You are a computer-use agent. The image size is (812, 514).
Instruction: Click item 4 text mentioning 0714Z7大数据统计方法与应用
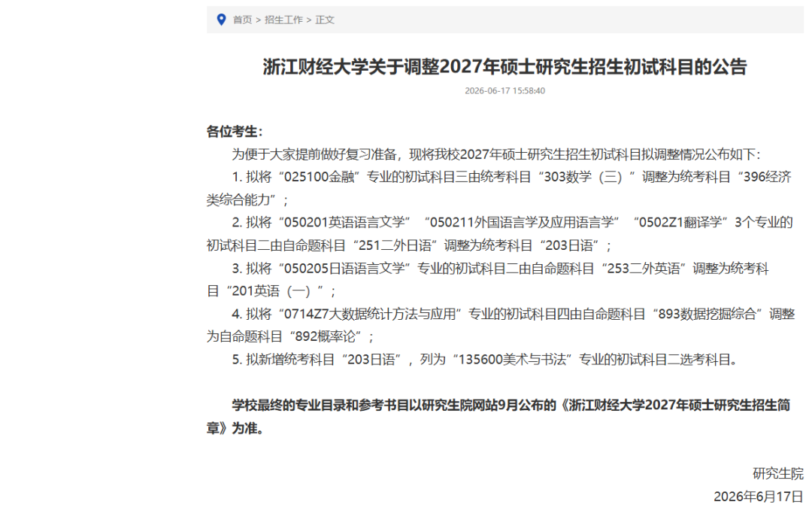click(514, 314)
